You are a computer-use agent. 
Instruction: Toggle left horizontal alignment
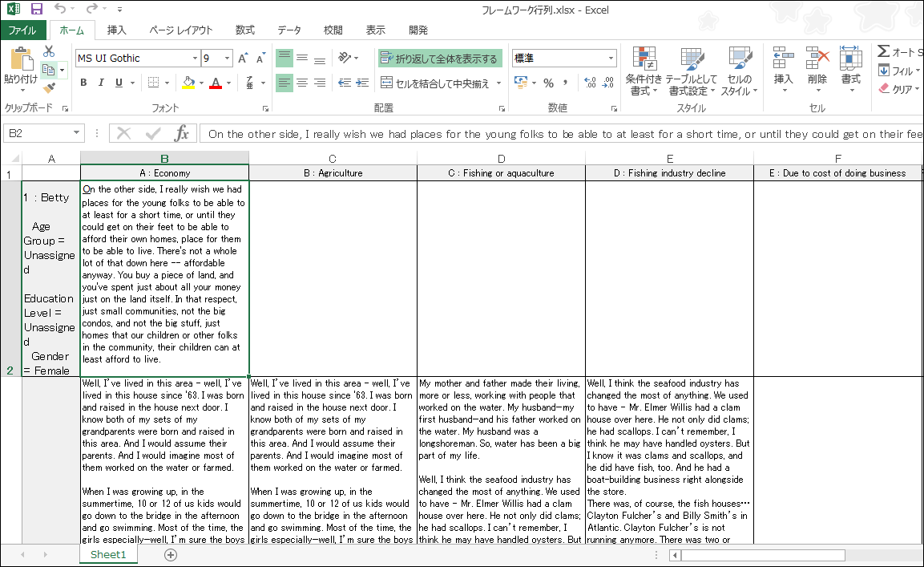[x=284, y=83]
